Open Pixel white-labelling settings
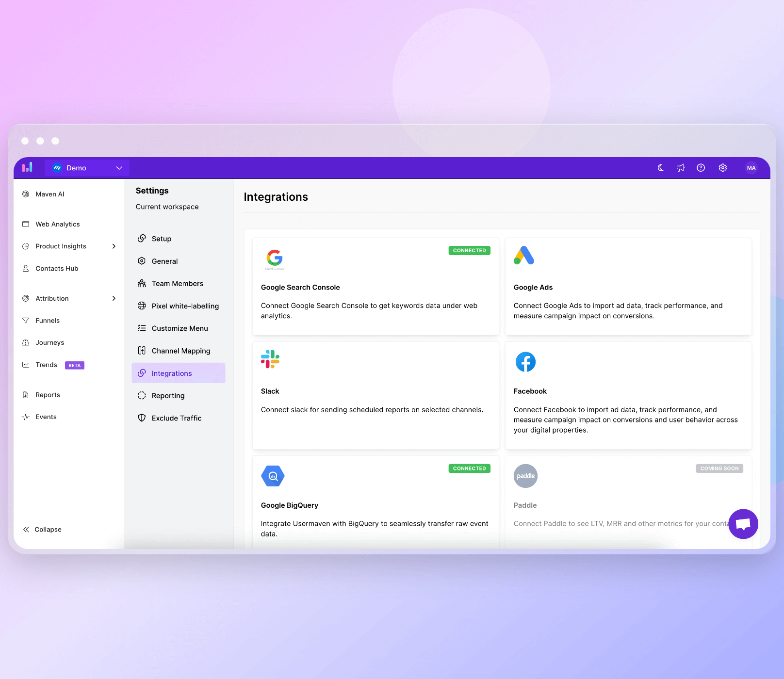The width and height of the screenshot is (784, 679). 185,306
